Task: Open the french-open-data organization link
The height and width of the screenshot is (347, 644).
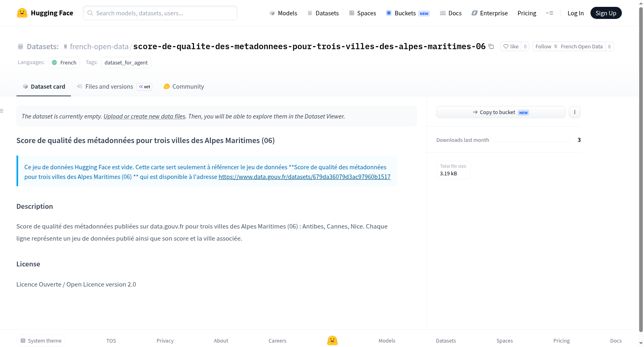Action: coord(99,46)
